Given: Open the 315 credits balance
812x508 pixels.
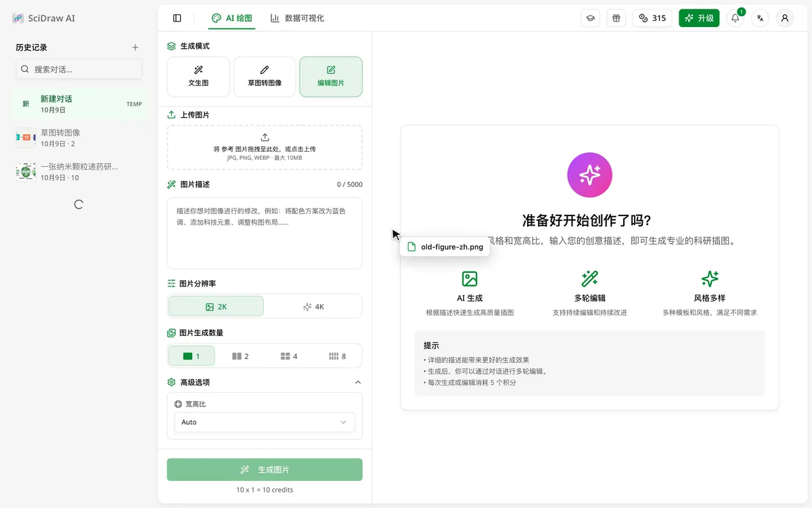Looking at the screenshot, I should click(x=652, y=18).
